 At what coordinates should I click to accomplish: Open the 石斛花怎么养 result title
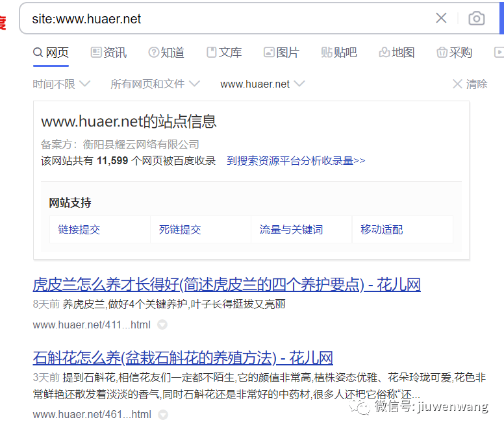183,358
